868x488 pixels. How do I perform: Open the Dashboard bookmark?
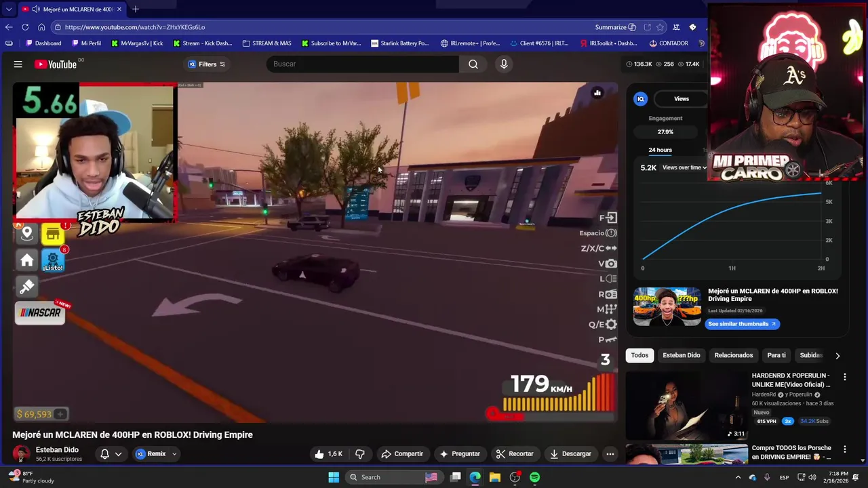coord(43,43)
